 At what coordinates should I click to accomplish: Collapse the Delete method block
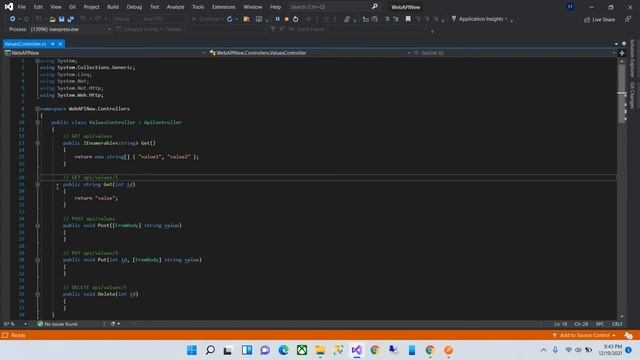tap(38, 294)
